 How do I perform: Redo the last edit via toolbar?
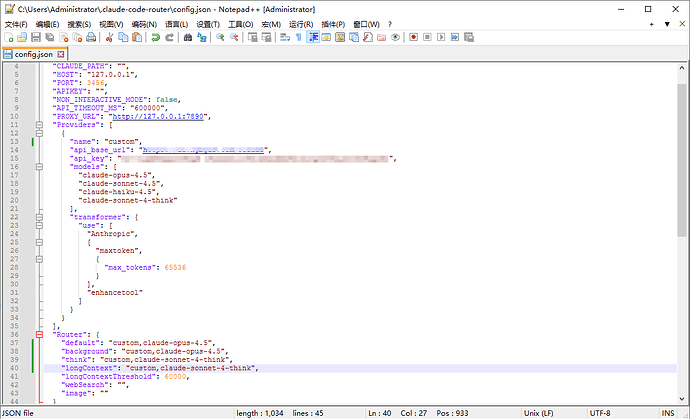click(169, 37)
